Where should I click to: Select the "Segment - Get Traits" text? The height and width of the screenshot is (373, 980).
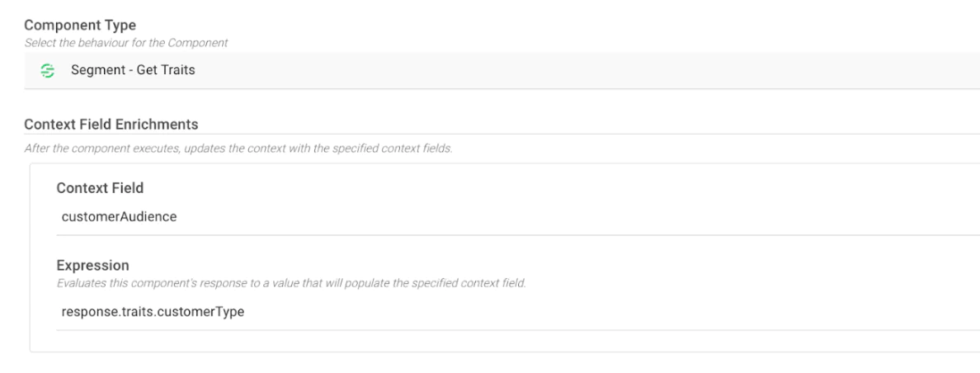pyautogui.click(x=133, y=71)
